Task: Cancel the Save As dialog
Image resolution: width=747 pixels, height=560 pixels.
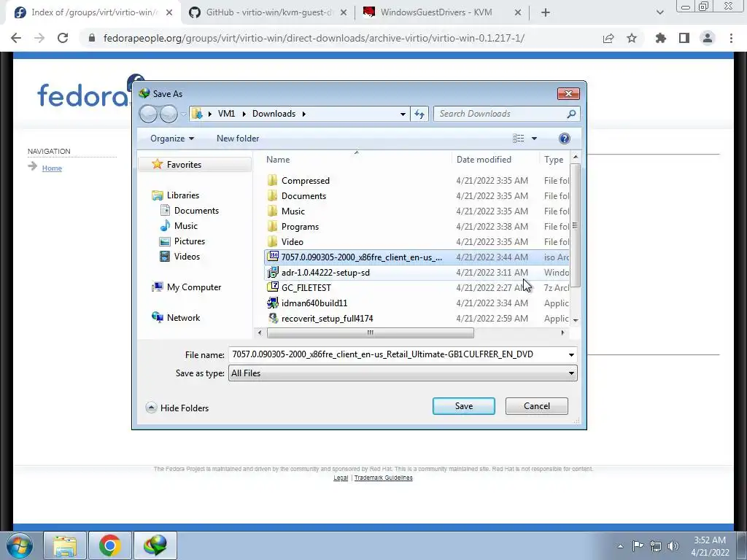Action: point(536,406)
